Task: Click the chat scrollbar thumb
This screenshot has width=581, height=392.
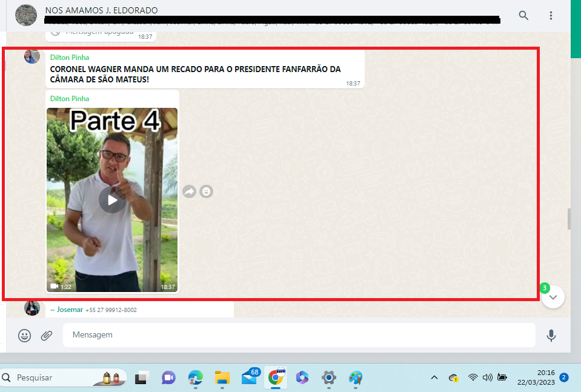Action: [569, 219]
